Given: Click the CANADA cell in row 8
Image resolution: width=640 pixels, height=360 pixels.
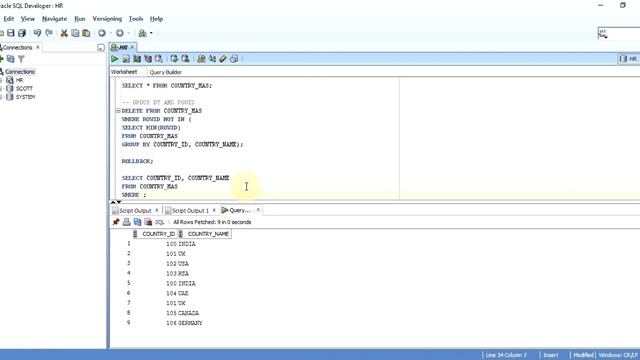Looking at the screenshot, I should point(189,313).
